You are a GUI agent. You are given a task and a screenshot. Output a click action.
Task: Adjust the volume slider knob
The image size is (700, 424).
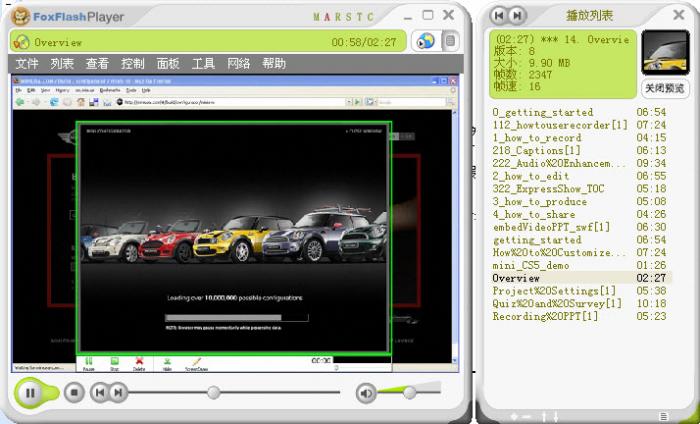tap(409, 392)
